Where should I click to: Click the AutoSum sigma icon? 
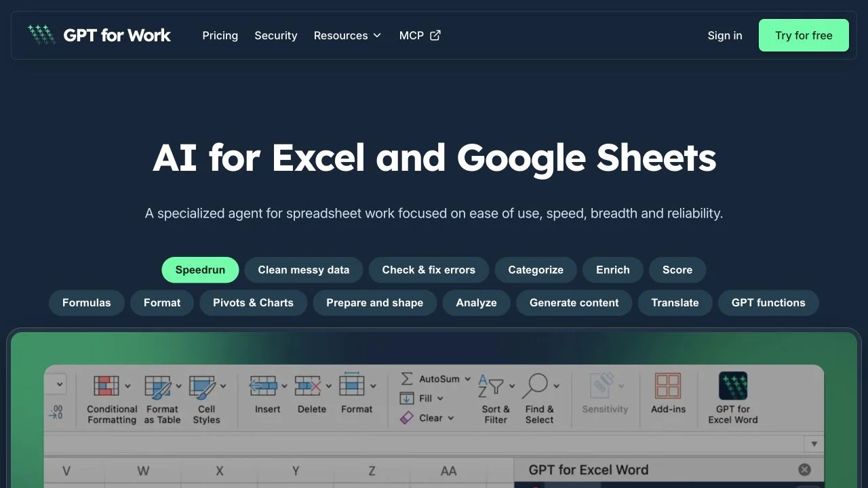(x=407, y=379)
